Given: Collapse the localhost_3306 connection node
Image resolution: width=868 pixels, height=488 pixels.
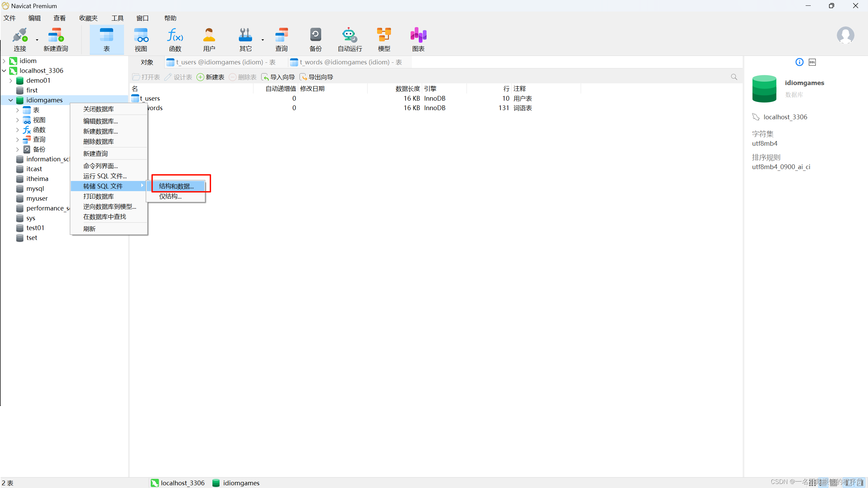Looking at the screenshot, I should pyautogui.click(x=4, y=70).
